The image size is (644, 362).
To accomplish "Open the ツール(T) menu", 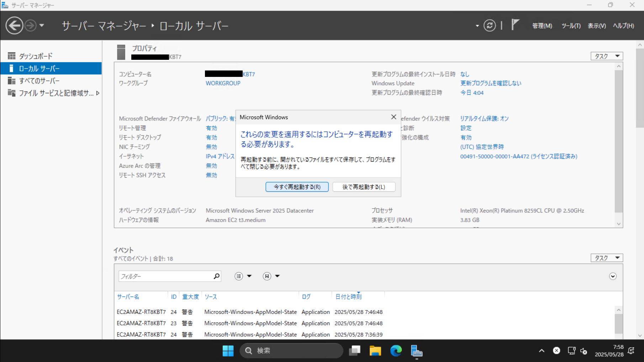I will coord(571,26).
